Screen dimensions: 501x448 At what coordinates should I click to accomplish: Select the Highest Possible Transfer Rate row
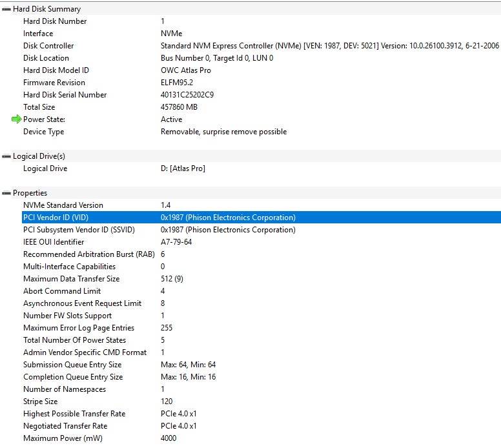(261, 414)
